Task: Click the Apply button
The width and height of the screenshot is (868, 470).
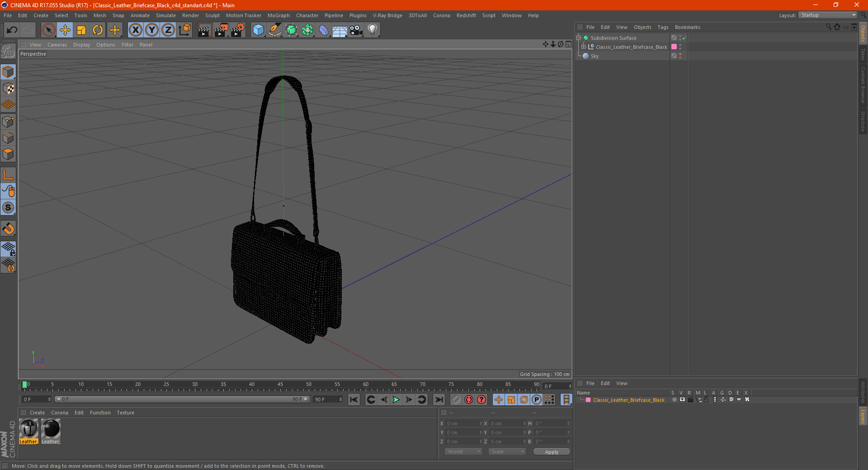Action: (x=552, y=451)
